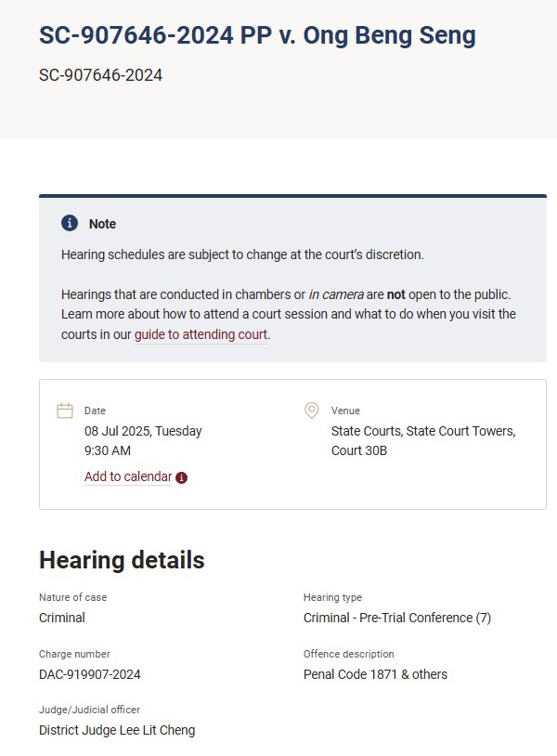The height and width of the screenshot is (756, 557).
Task: Click the Nature of case value Criminal
Action: [59, 617]
